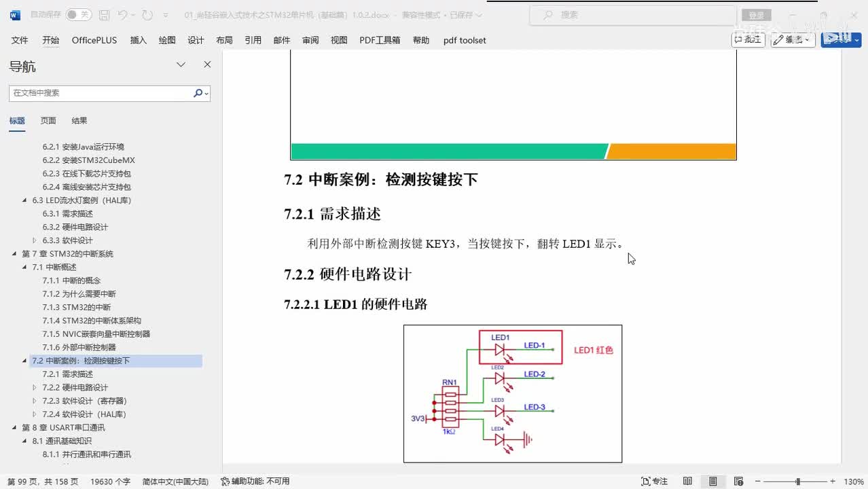Click the Undo arrow icon
The image size is (868, 489).
click(122, 14)
